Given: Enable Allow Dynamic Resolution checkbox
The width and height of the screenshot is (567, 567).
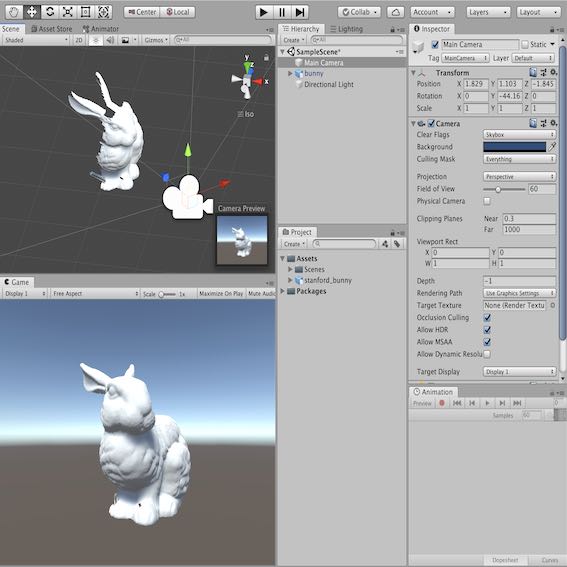Looking at the screenshot, I should [x=487, y=354].
